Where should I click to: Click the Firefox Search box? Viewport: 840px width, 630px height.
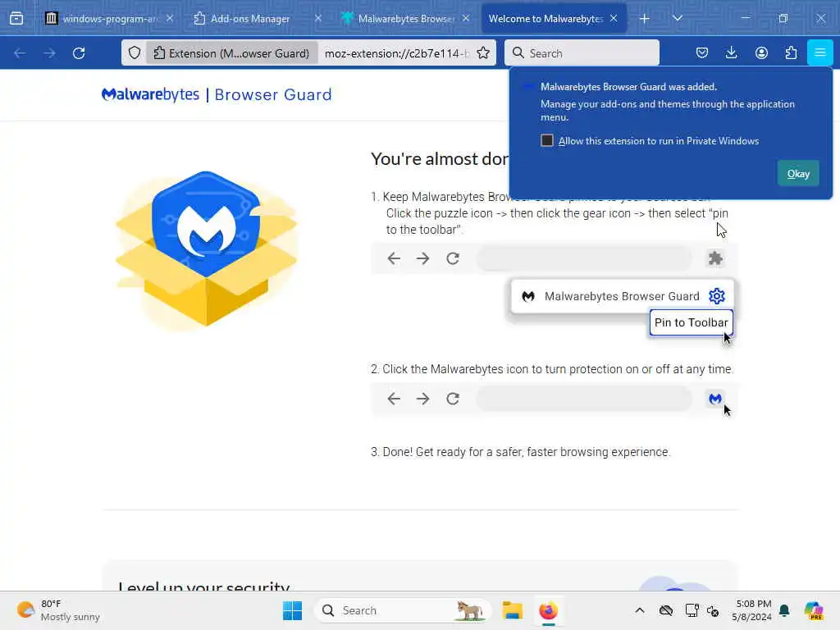(582, 53)
